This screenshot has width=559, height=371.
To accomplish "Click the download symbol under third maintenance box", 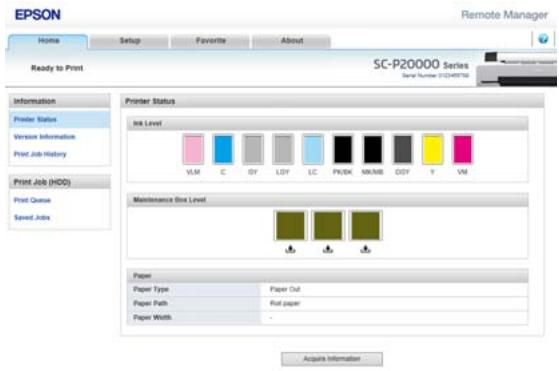I will click(365, 249).
